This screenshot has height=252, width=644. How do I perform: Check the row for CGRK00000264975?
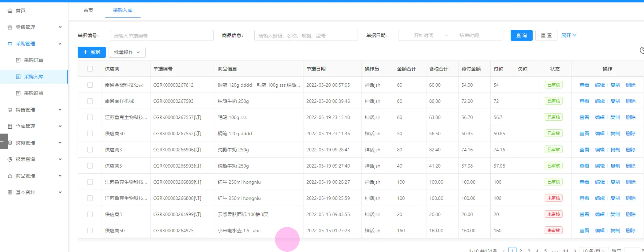tap(90, 231)
